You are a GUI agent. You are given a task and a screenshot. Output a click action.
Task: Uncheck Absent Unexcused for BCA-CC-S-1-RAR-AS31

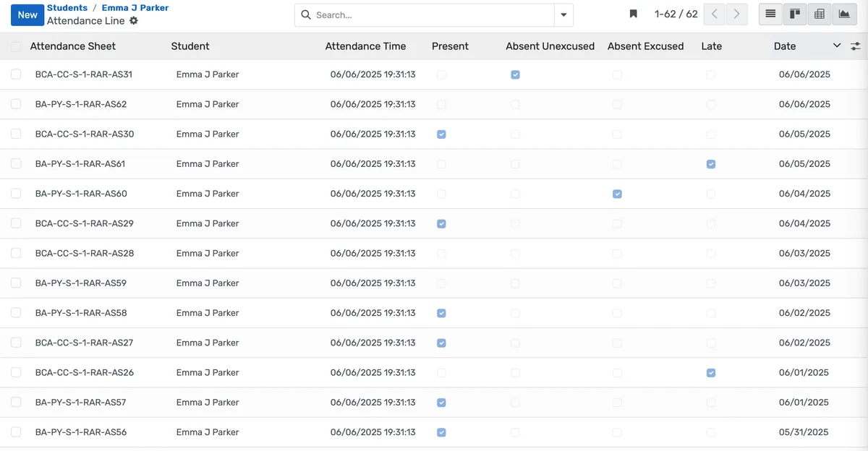[515, 74]
